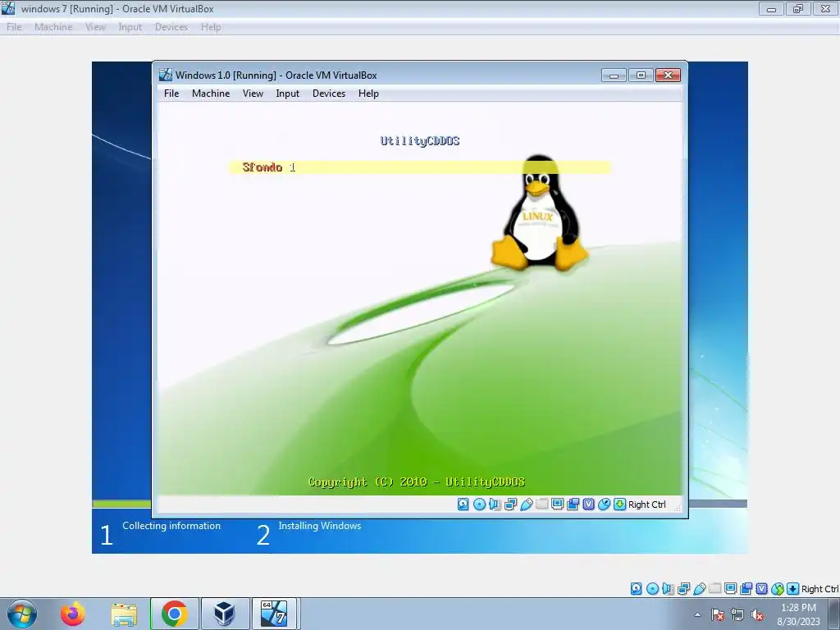Image resolution: width=840 pixels, height=630 pixels.
Task: Open File menu in outer windows 7 VM window
Action: (x=14, y=27)
